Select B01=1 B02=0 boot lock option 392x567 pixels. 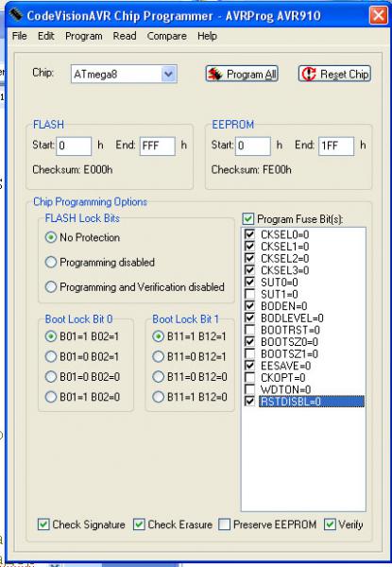(51, 397)
